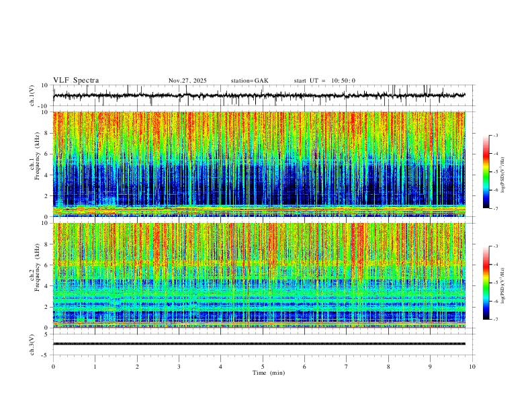Click the upper colorbar's log(PSD) label
The image size is (532, 411).
pyautogui.click(x=503, y=175)
